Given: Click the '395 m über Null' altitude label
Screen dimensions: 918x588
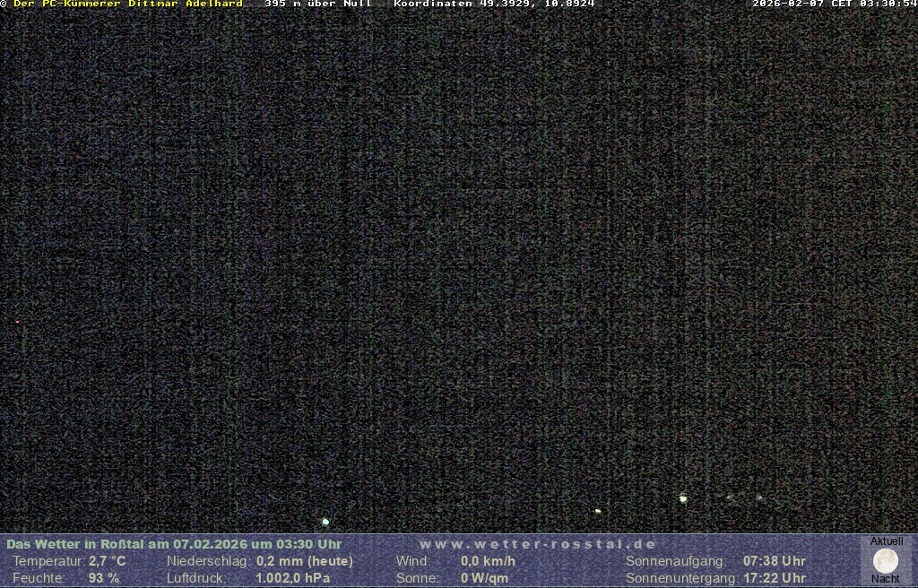Looking at the screenshot, I should [x=317, y=4].
